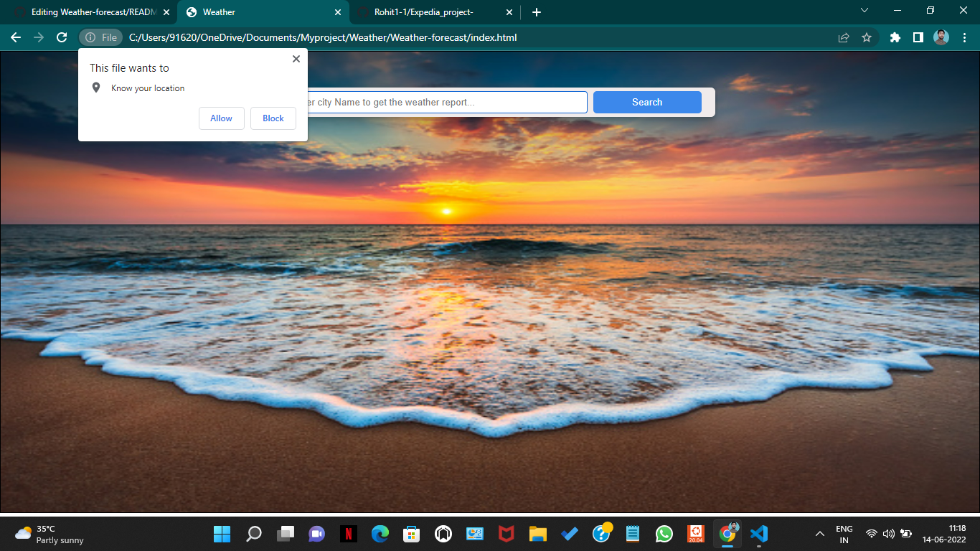
Task: Focus the city name input field
Action: click(447, 102)
